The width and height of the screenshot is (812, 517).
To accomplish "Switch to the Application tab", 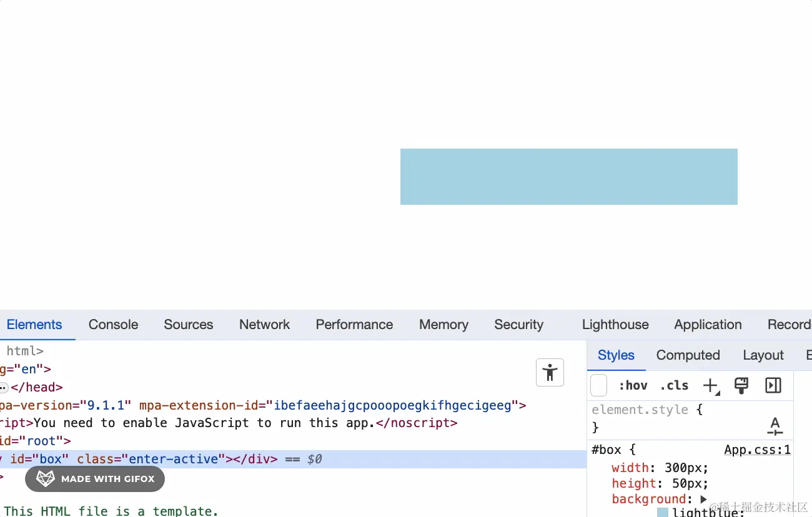I will pos(708,325).
